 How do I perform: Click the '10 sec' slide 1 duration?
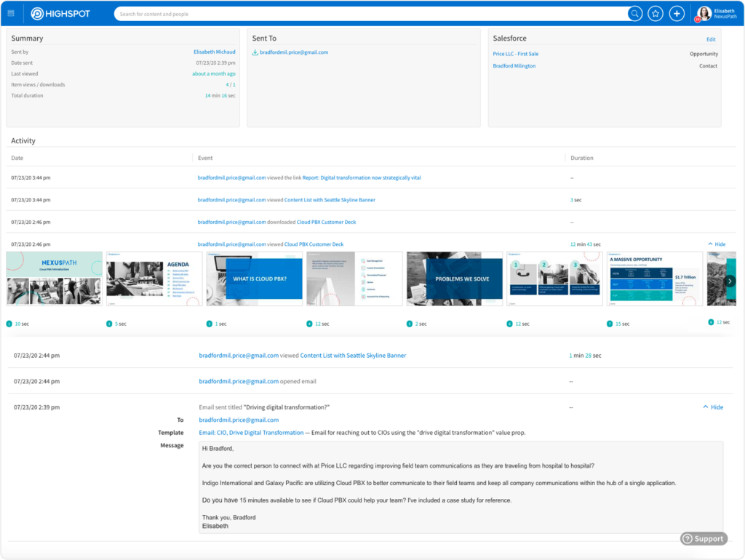(22, 324)
